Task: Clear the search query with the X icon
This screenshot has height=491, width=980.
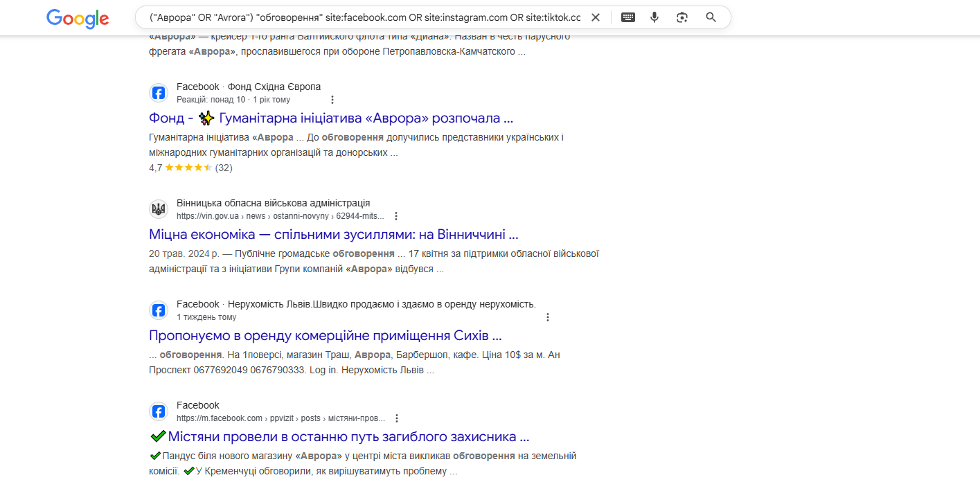Action: pyautogui.click(x=596, y=17)
